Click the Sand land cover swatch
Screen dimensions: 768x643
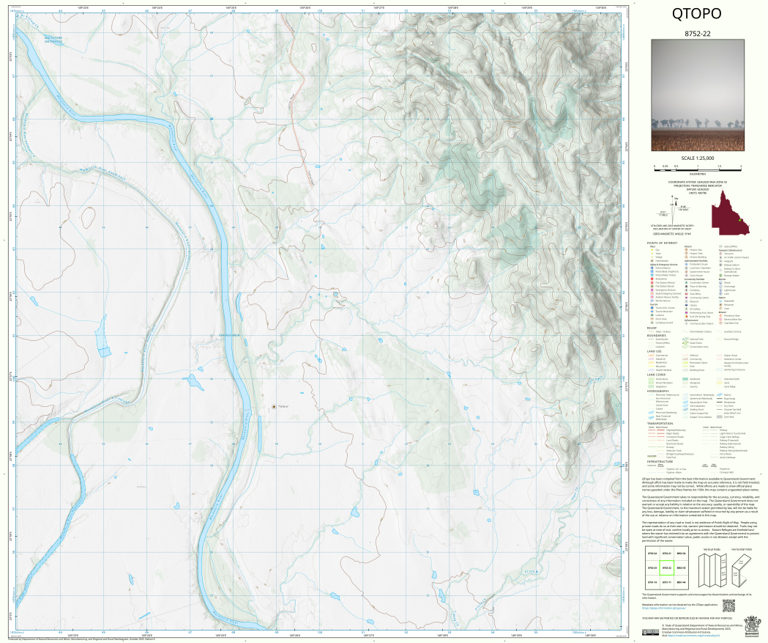click(x=720, y=382)
